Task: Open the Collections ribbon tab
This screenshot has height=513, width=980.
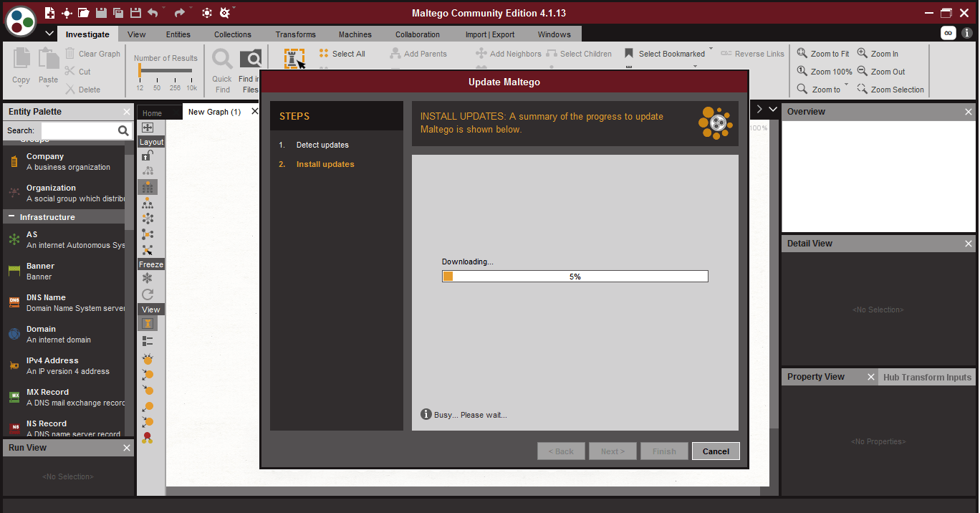Action: 233,34
